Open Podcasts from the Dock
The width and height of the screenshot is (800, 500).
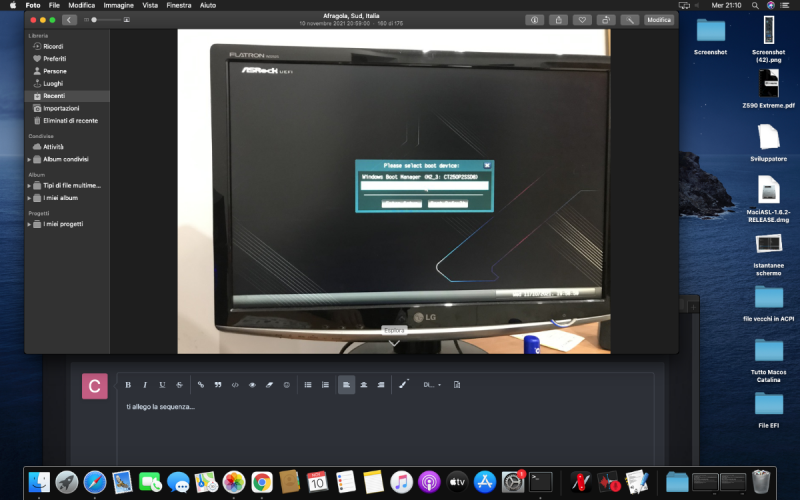[x=429, y=482]
